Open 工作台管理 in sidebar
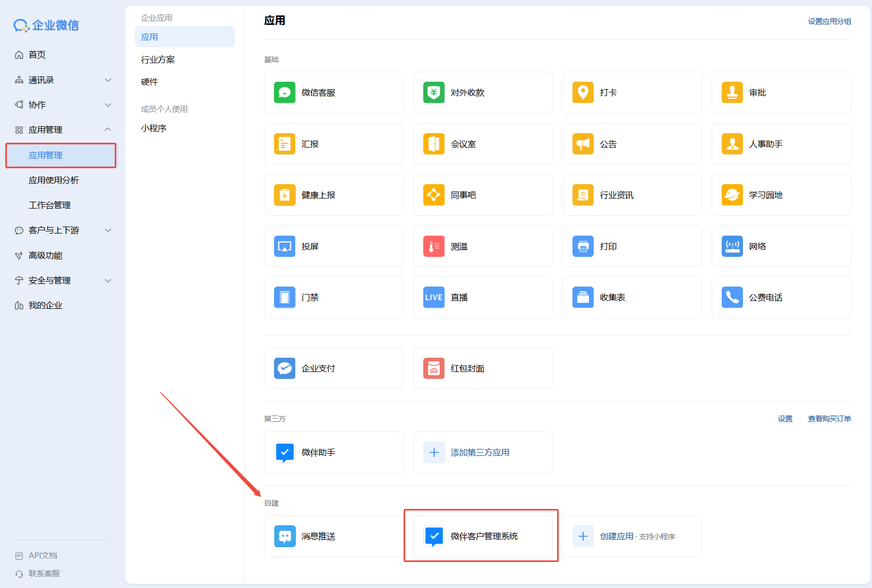 49,205
